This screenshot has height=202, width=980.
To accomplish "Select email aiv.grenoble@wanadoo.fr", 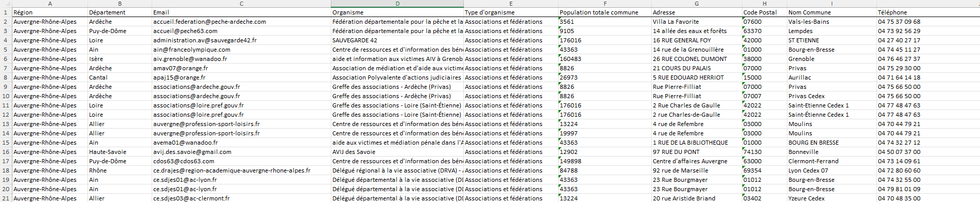I will [241, 59].
